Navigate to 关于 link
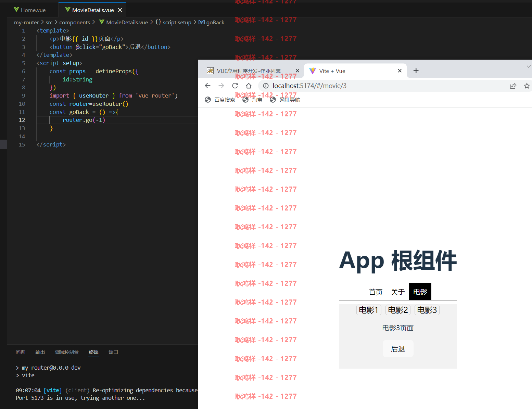The image size is (532, 409). [398, 292]
